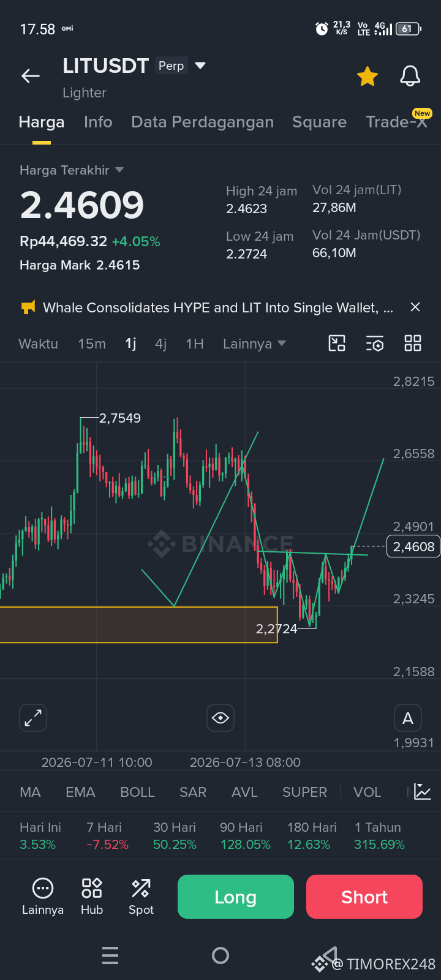Select the 4j timeframe

161,344
